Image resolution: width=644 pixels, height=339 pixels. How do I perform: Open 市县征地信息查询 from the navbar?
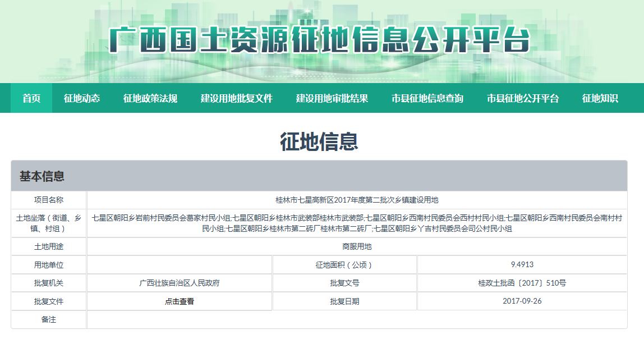click(x=427, y=98)
